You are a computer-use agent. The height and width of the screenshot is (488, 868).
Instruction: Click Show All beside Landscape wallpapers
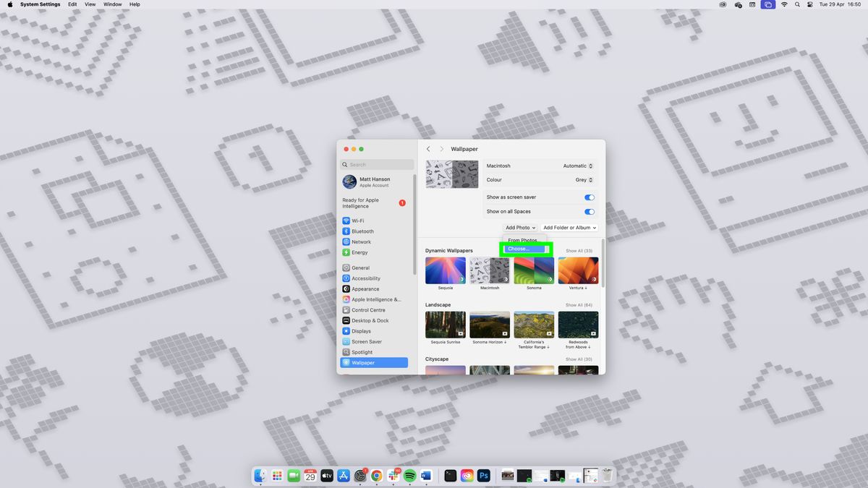pyautogui.click(x=578, y=304)
